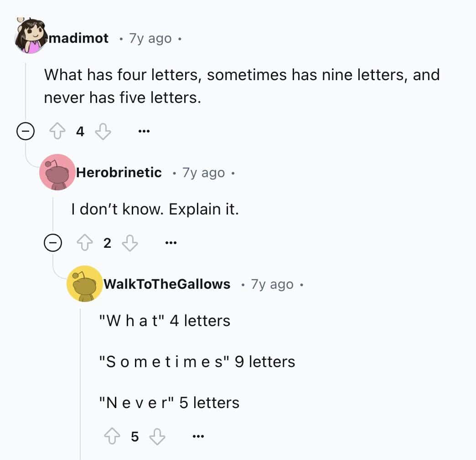Open Herobrinetic's user profile
Image resolution: width=476 pixels, height=460 pixels.
pos(119,173)
